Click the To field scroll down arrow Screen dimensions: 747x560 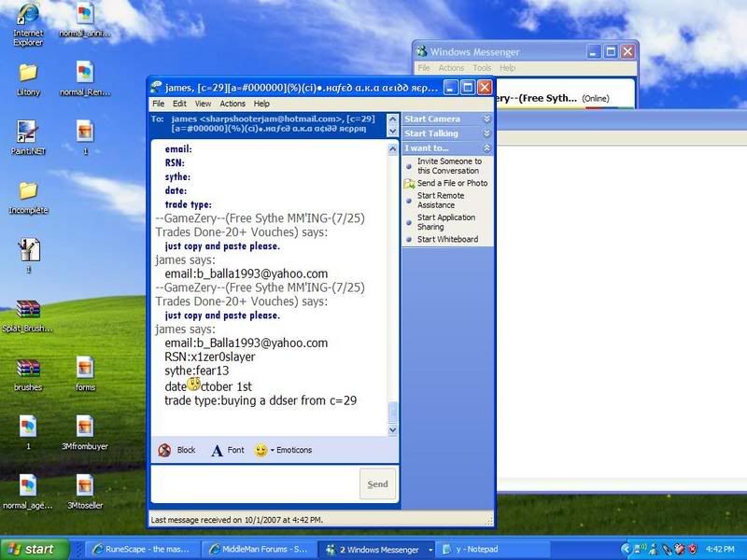392,131
